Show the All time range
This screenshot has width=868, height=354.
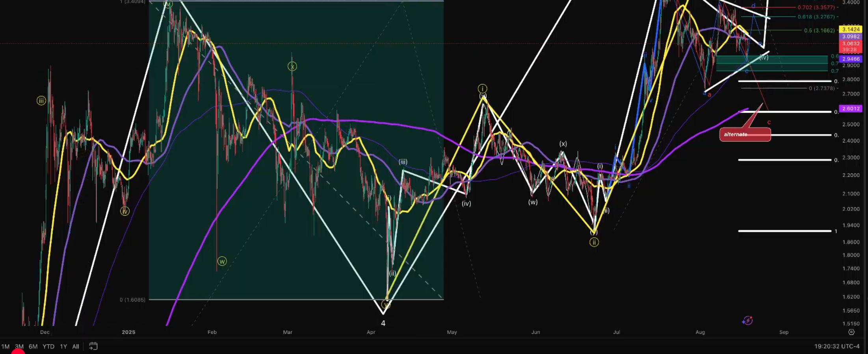click(x=76, y=347)
